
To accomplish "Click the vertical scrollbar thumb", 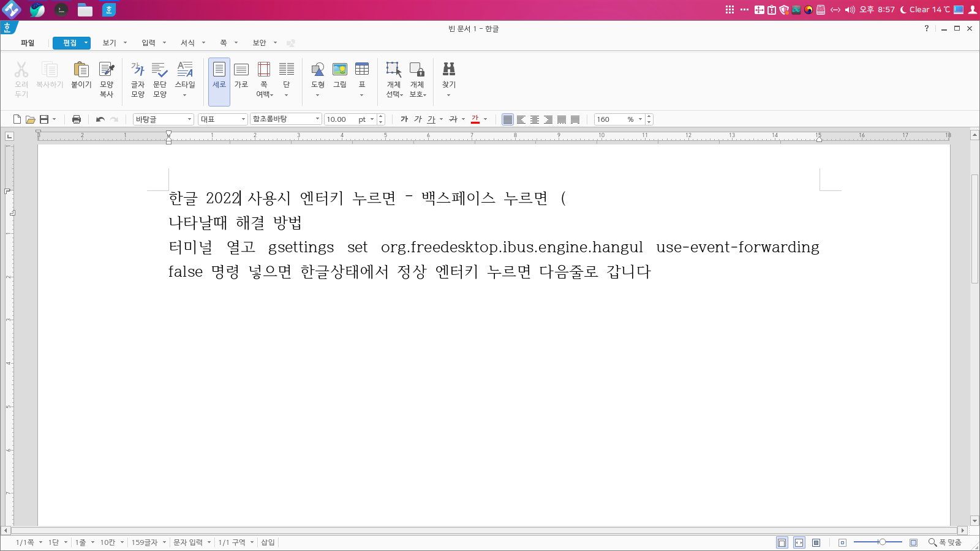I will pos(974,228).
